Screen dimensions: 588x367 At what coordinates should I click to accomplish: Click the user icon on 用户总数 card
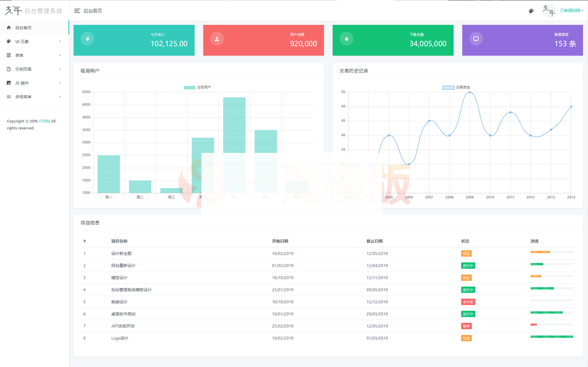[x=217, y=39]
